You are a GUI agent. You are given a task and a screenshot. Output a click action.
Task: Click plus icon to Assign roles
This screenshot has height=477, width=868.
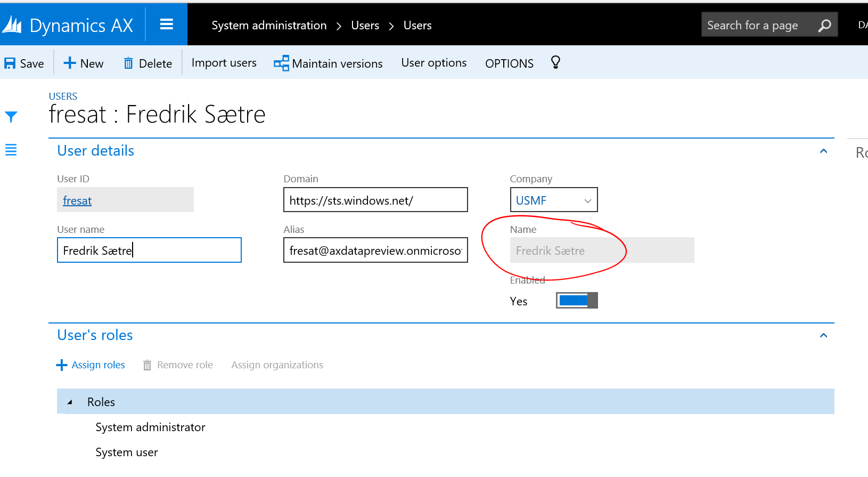pyautogui.click(x=62, y=365)
